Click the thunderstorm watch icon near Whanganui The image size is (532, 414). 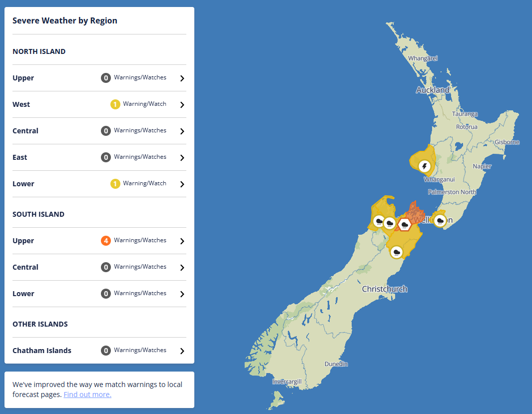tap(425, 166)
